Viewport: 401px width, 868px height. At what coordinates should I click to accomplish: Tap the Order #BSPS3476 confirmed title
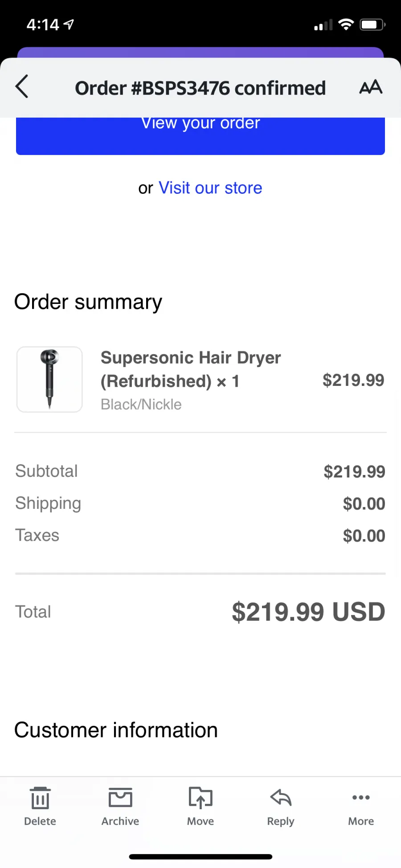(x=200, y=88)
